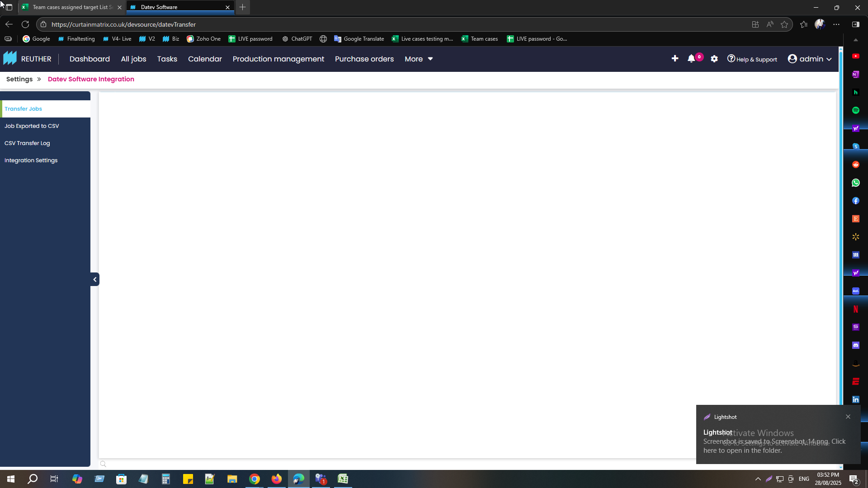Open the admin user dropdown

click(x=810, y=59)
